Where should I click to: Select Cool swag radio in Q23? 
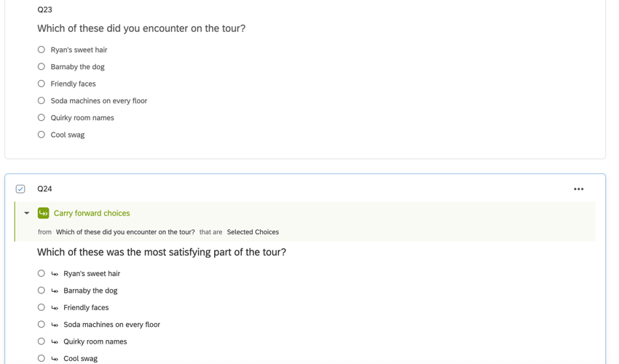point(42,135)
